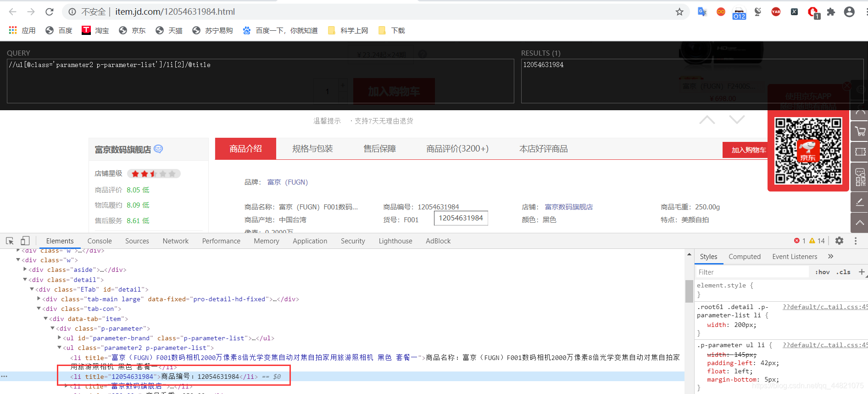Viewport: 868px width, 394px height.
Task: Open the 应用 apps bookmark
Action: click(x=22, y=30)
